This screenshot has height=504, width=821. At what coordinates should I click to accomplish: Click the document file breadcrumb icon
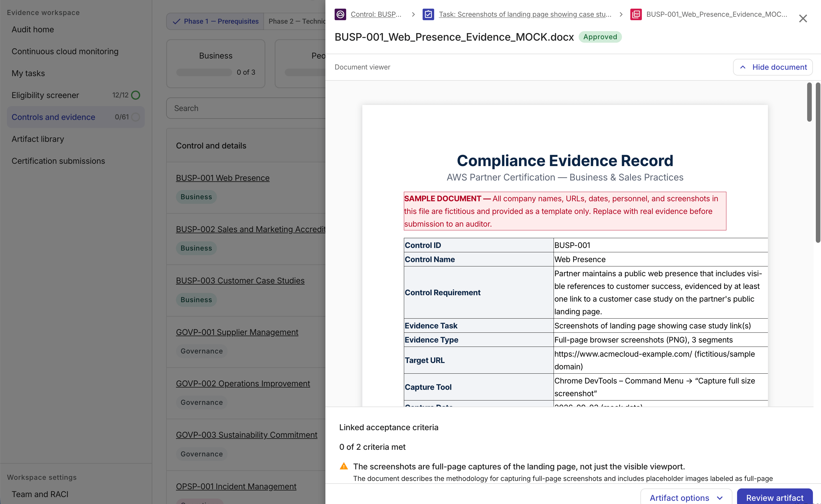click(x=636, y=14)
